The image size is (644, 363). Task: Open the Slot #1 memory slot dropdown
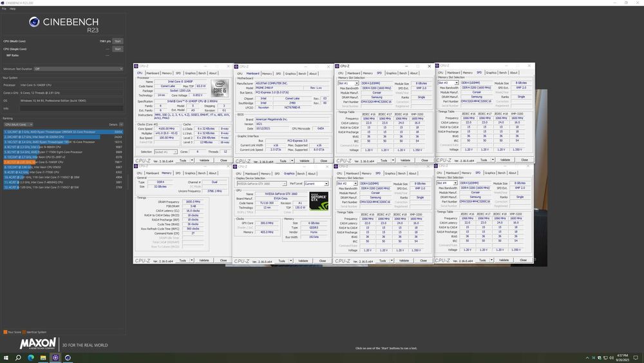coord(348,83)
